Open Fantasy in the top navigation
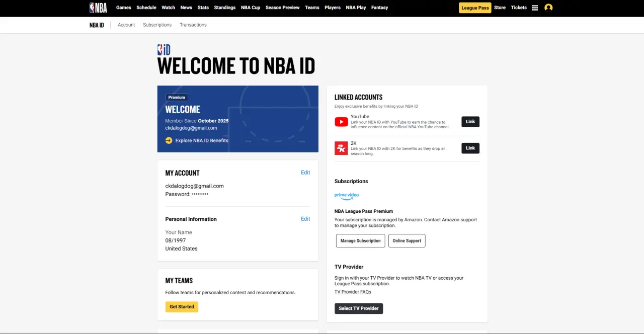Image resolution: width=644 pixels, height=334 pixels. click(x=380, y=8)
